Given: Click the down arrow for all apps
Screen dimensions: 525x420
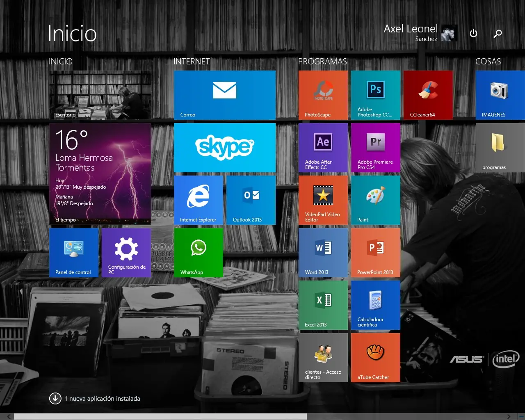Looking at the screenshot, I should click(x=55, y=398).
